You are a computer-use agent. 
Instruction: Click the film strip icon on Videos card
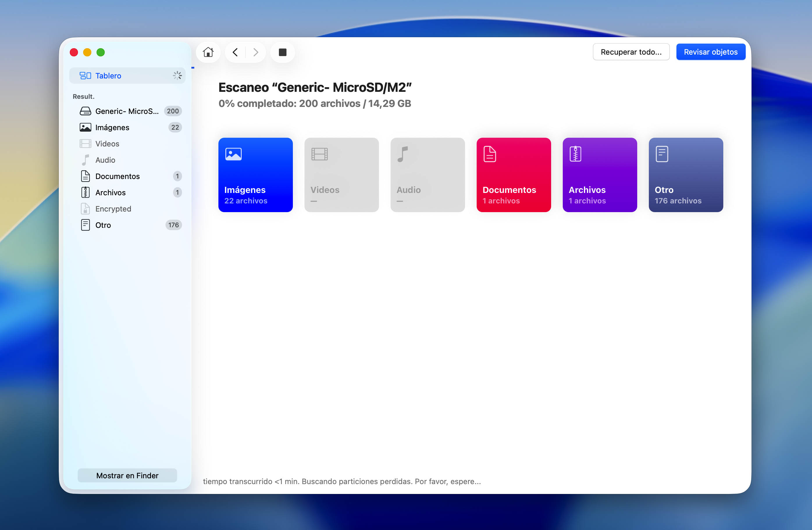click(x=319, y=154)
